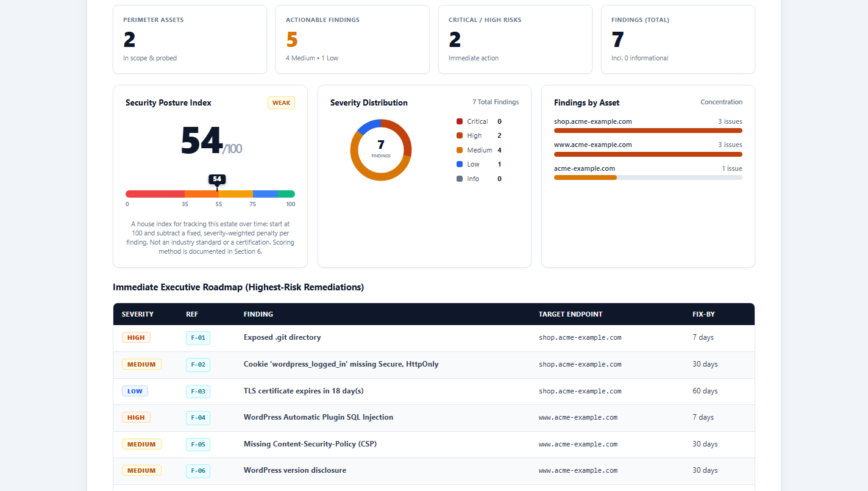Image resolution: width=868 pixels, height=491 pixels.
Task: Click www.acme-example.com in Findings by Asset
Action: [x=592, y=145]
